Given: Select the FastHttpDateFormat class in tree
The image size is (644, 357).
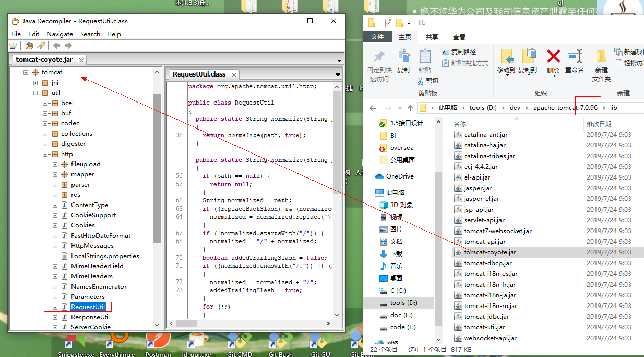Looking at the screenshot, I should tap(101, 236).
